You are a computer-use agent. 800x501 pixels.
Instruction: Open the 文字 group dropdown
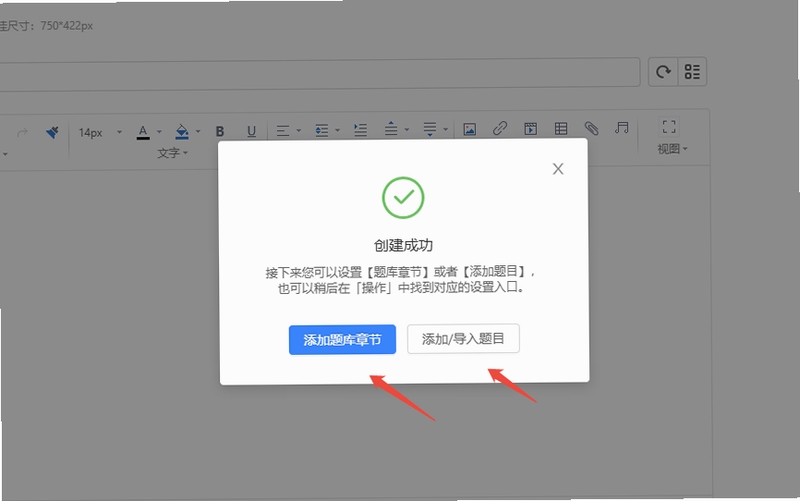point(172,153)
